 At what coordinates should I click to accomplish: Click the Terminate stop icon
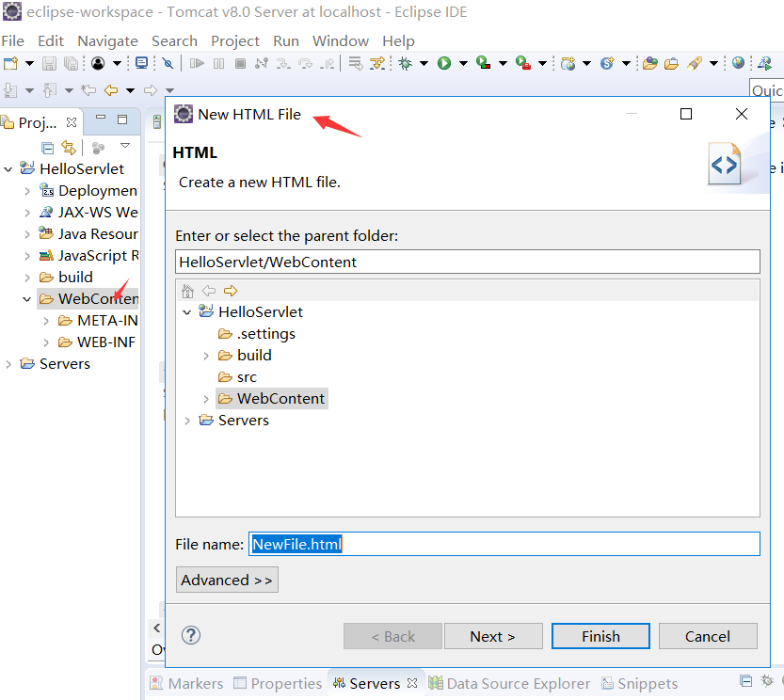pos(241,63)
